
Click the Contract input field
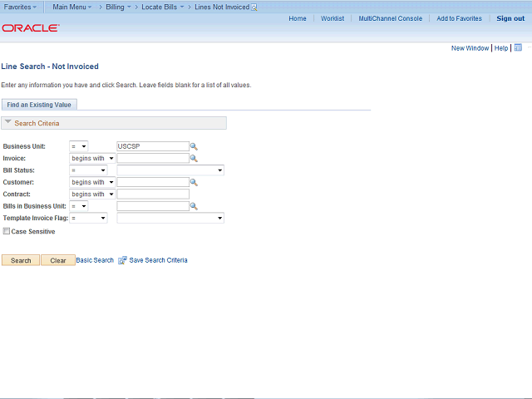click(x=153, y=194)
